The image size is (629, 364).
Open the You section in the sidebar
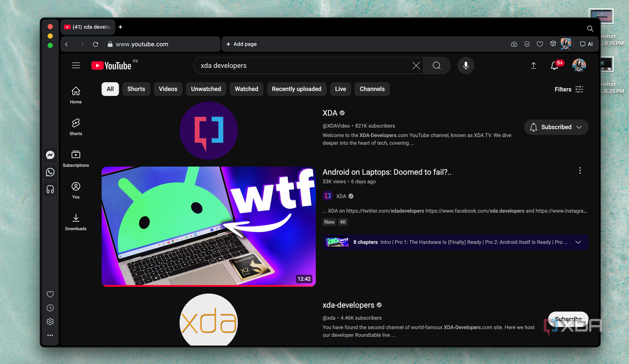click(76, 190)
